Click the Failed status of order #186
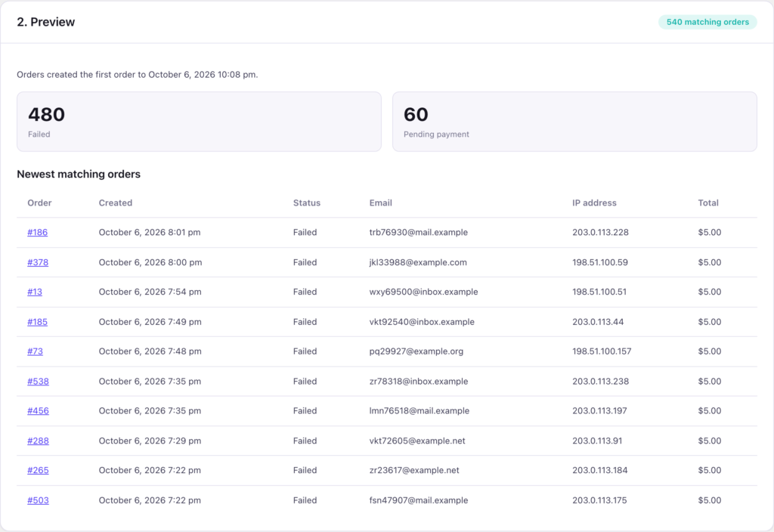Viewport: 774px width, 532px height. 305,233
